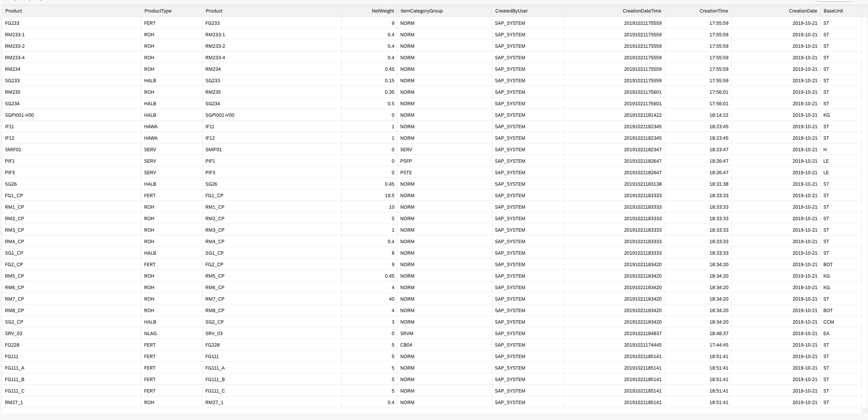Click the SGPI001-V00 cell in the leftmost column

point(19,115)
